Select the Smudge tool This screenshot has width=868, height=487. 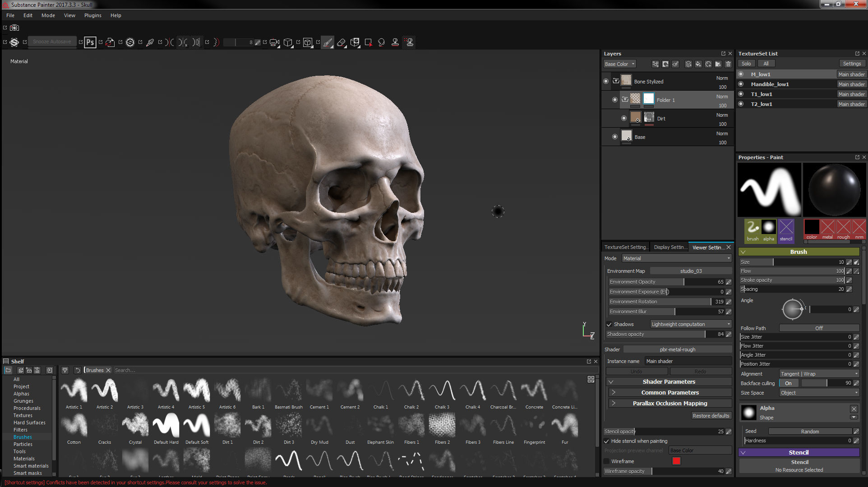point(381,42)
